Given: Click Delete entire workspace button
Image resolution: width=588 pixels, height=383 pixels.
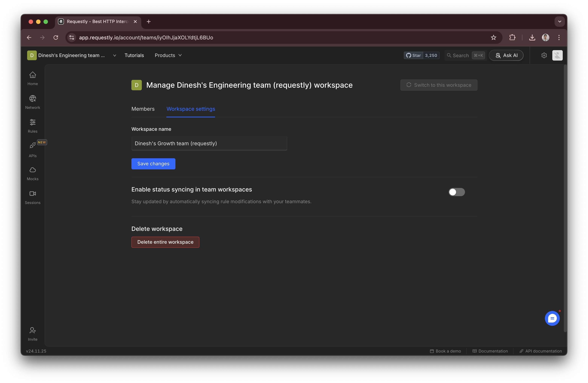Looking at the screenshot, I should [165, 242].
